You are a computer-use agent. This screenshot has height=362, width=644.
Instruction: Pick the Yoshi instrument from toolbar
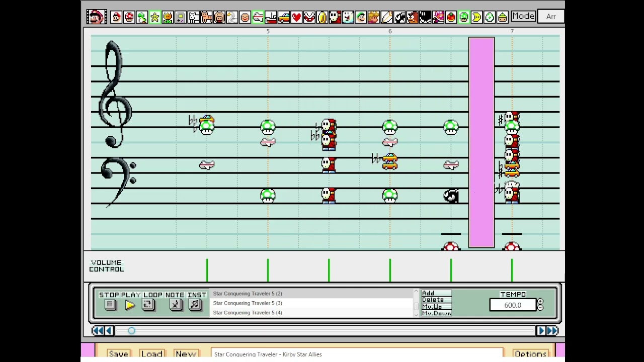142,17
